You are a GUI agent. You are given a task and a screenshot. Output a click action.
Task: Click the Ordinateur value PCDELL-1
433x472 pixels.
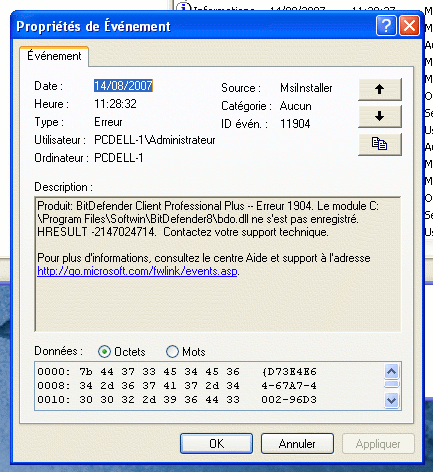[119, 158]
